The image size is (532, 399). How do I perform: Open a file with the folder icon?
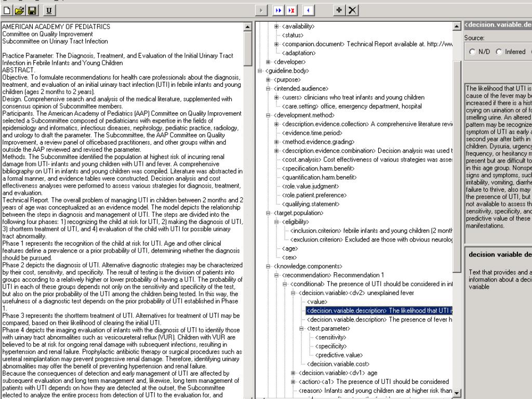(19, 10)
